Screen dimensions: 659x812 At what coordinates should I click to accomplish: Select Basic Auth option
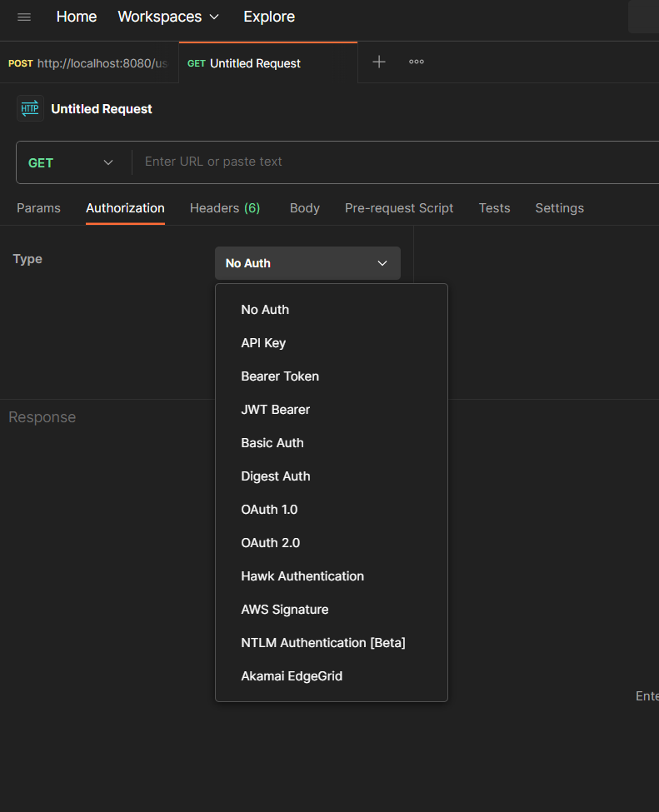(272, 443)
